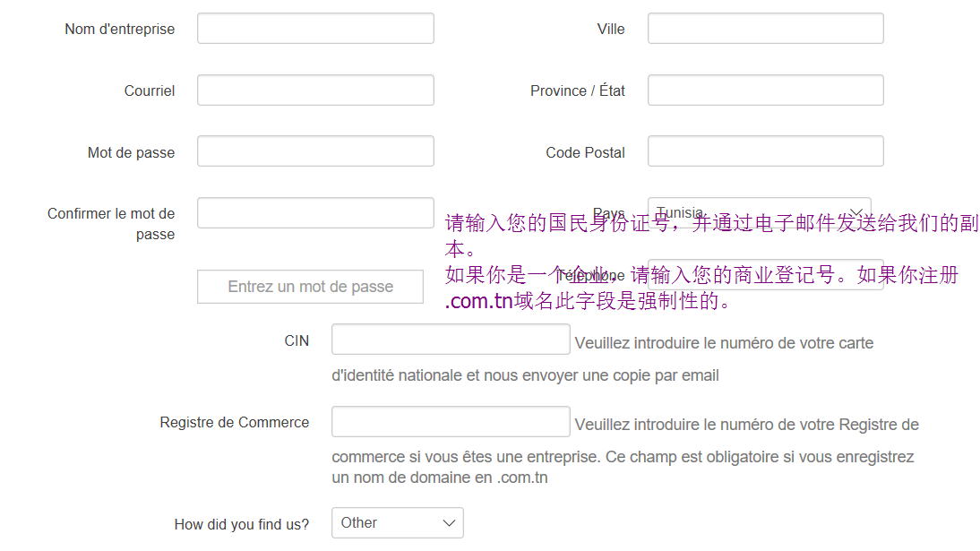
Task: Focus the Courriel text box
Action: point(315,90)
